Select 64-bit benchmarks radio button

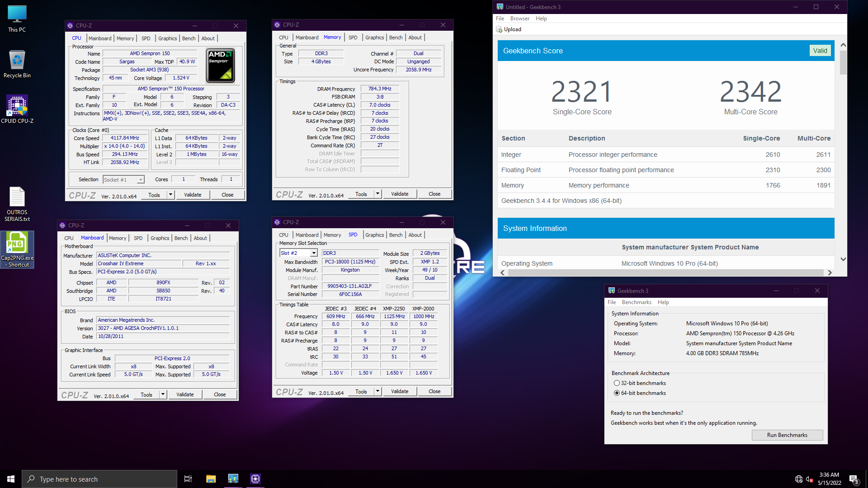click(617, 393)
